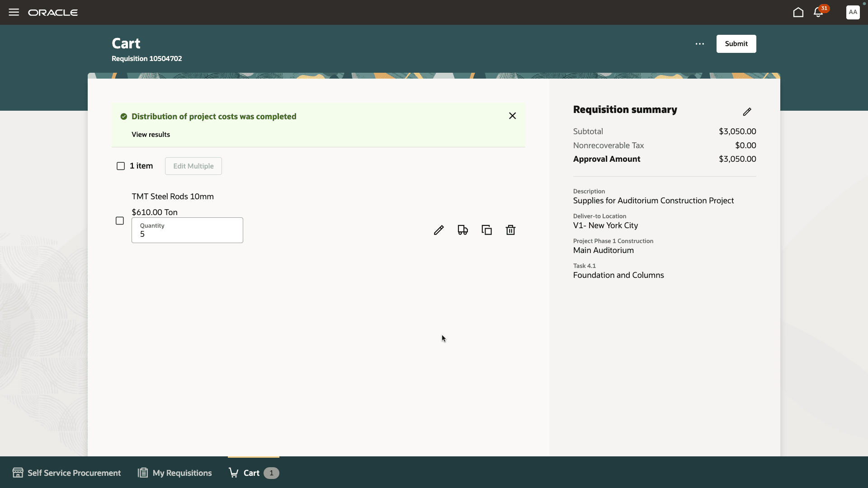
Task: Open delivery details for the line item
Action: click(462, 230)
